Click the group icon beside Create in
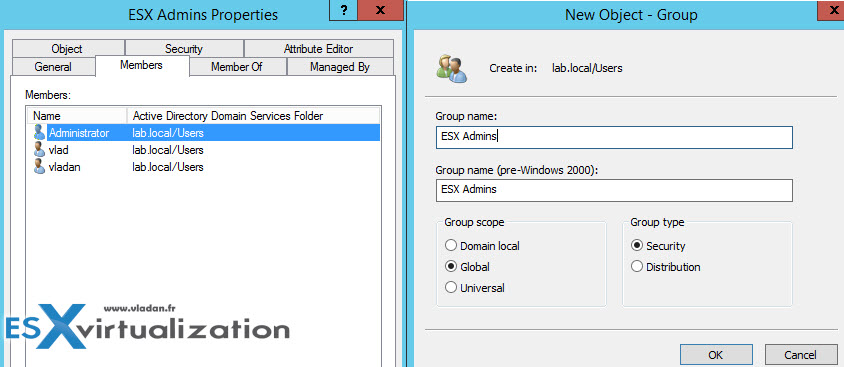The height and width of the screenshot is (367, 844). pos(451,68)
